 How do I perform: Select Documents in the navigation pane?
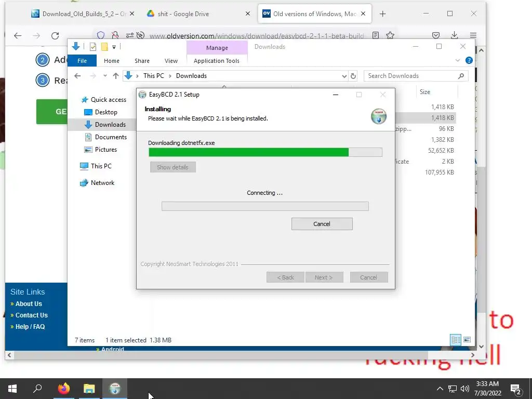click(106, 137)
